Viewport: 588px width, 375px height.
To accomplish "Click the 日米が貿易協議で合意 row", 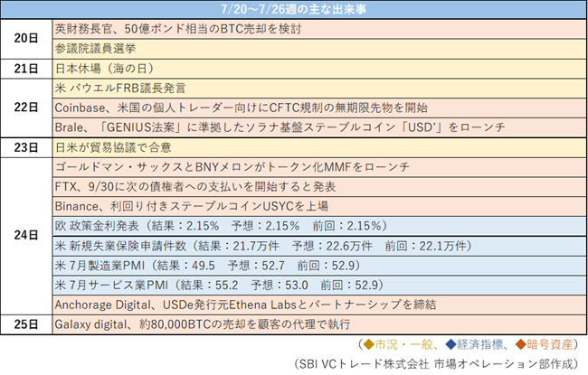I will click(x=319, y=147).
